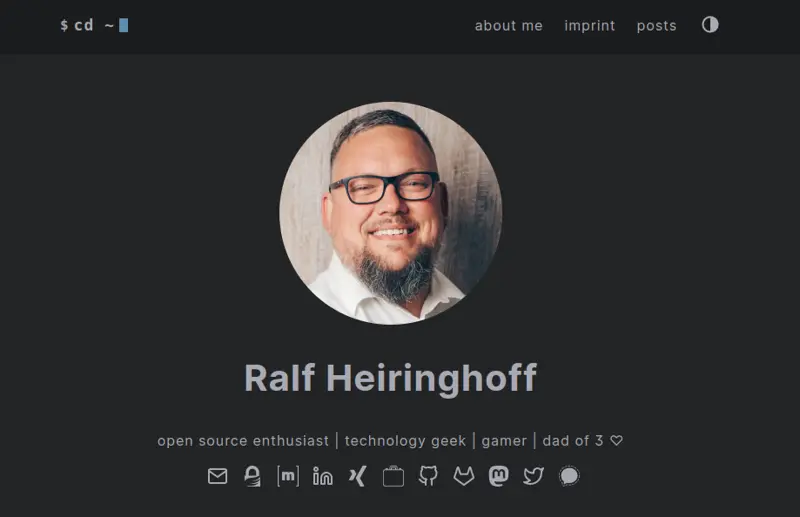This screenshot has width=800, height=517.
Task: Open the Twitter bird icon
Action: pyautogui.click(x=533, y=476)
